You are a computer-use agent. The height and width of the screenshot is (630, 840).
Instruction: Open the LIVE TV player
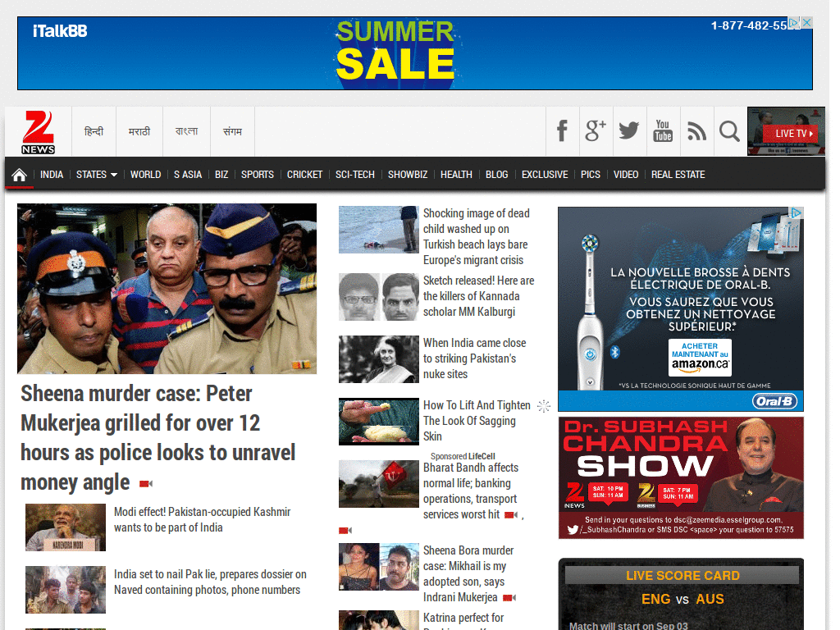786,131
